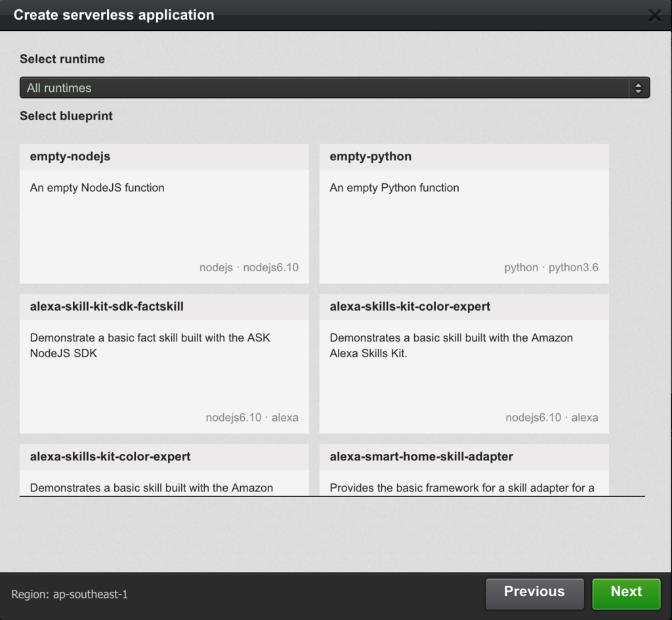Viewport: 672px width, 620px height.
Task: Go back with the Previous button
Action: tap(534, 594)
